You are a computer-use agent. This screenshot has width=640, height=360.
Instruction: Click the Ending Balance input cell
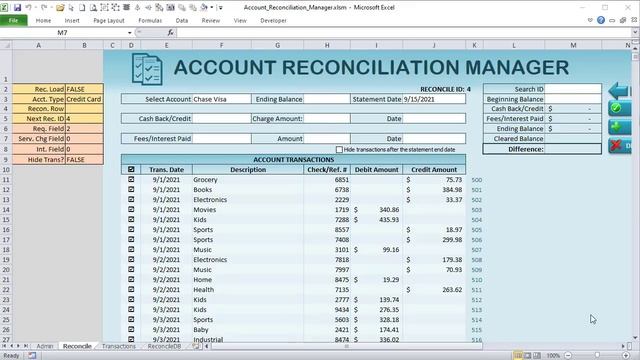click(x=327, y=99)
